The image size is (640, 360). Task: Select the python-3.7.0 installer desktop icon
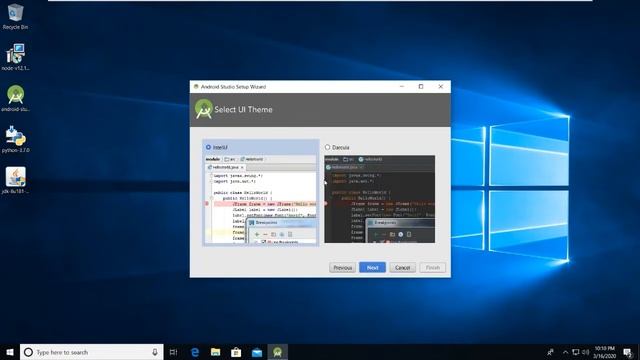point(16,139)
